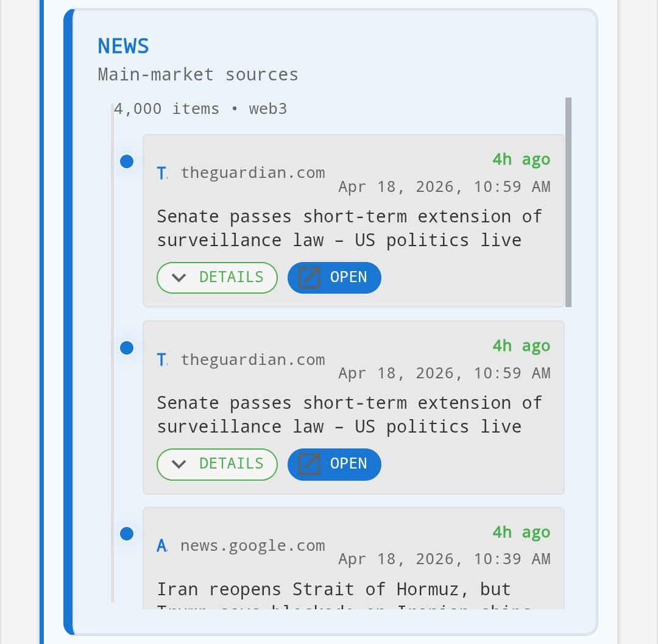
Task: Open the news.google.com source link
Action: (x=253, y=546)
